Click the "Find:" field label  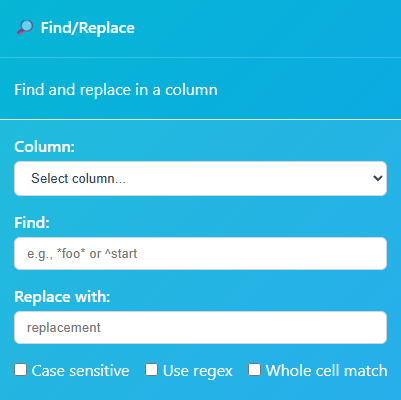coord(32,222)
